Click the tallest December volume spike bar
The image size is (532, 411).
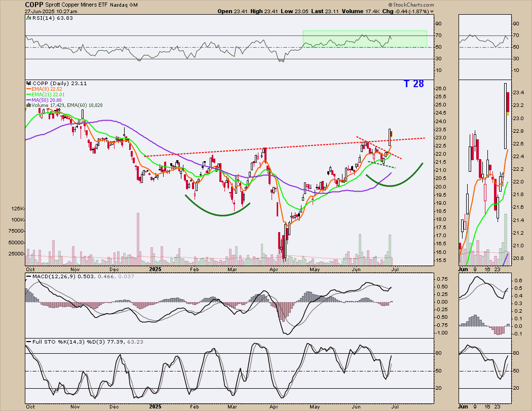click(x=138, y=239)
